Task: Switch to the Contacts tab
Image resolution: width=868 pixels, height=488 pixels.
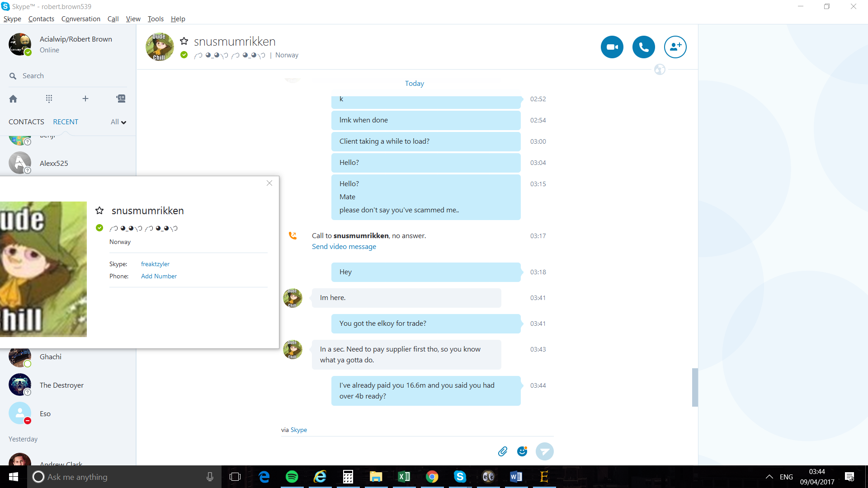Action: point(26,122)
